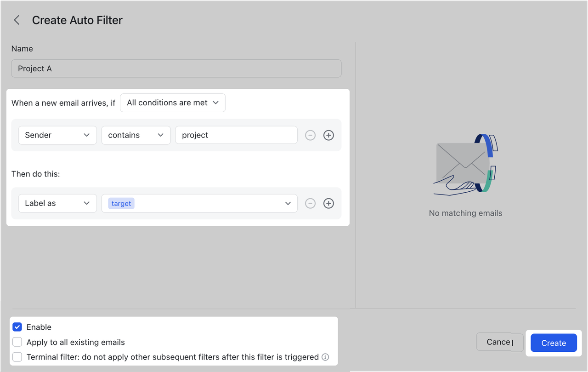Viewport: 588px width, 372px height.
Task: Click the Name field containing Project A
Action: 176,68
